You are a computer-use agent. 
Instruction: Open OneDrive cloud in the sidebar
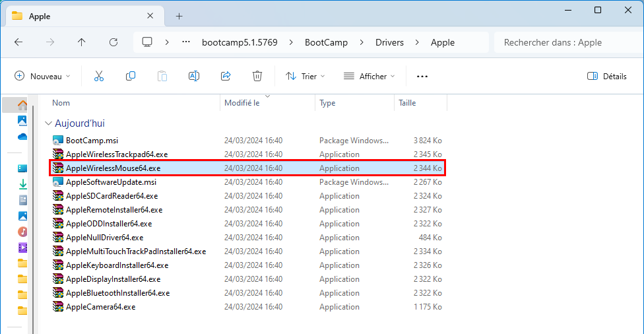click(22, 137)
